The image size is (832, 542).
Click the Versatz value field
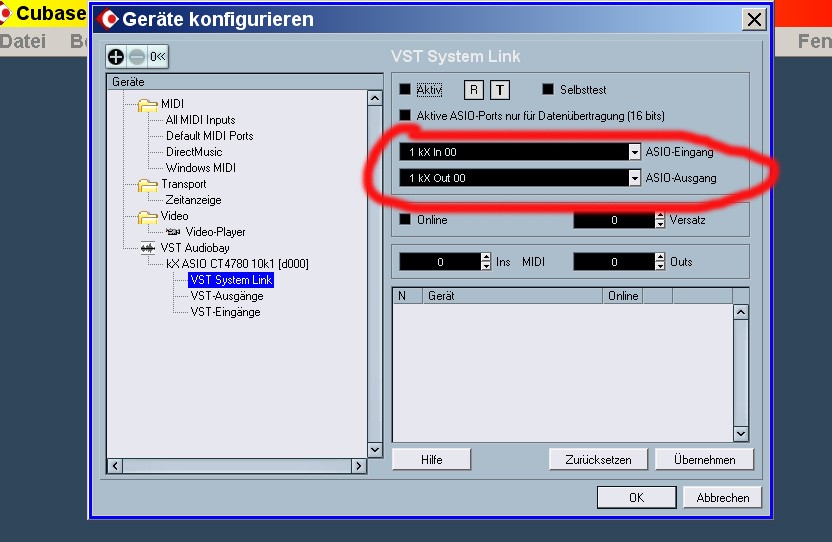tap(614, 220)
